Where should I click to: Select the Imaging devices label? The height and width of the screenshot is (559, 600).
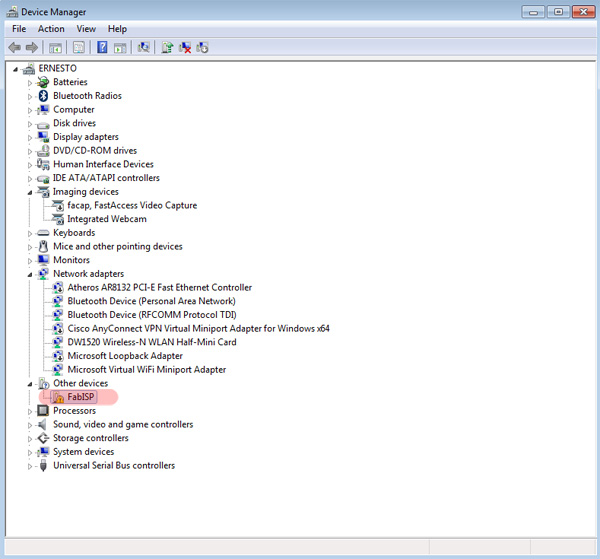click(86, 192)
